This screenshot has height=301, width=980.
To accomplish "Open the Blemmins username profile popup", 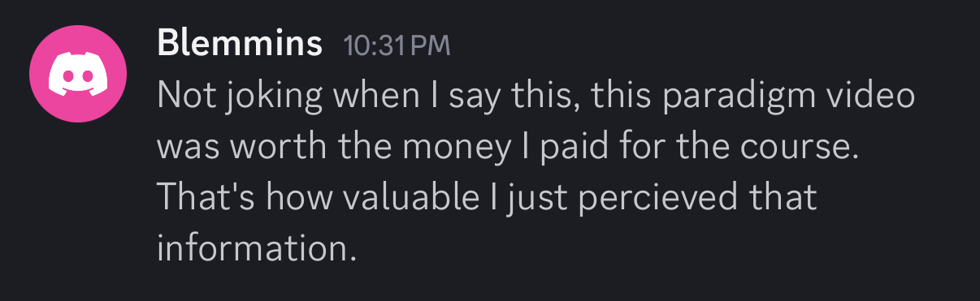I will pyautogui.click(x=240, y=43).
